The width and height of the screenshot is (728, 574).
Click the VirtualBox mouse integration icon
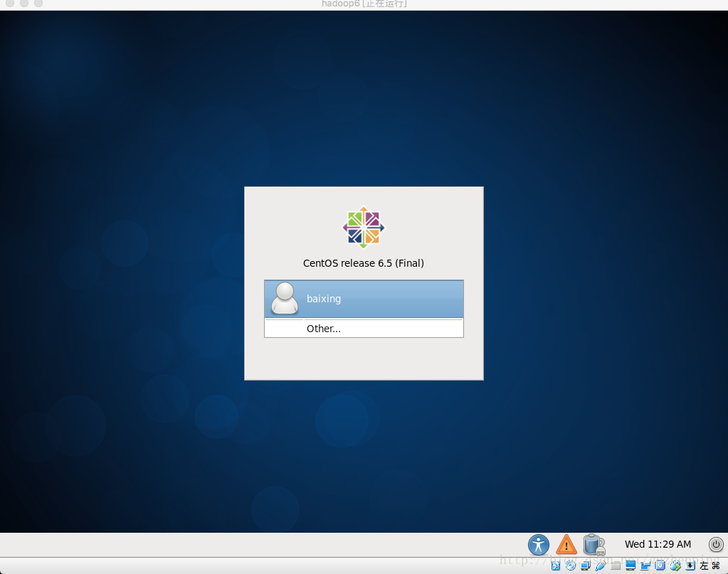(x=675, y=565)
